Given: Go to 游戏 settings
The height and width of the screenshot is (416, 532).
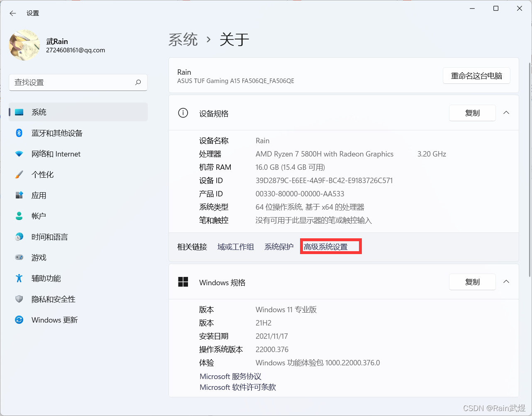Looking at the screenshot, I should pos(78,257).
